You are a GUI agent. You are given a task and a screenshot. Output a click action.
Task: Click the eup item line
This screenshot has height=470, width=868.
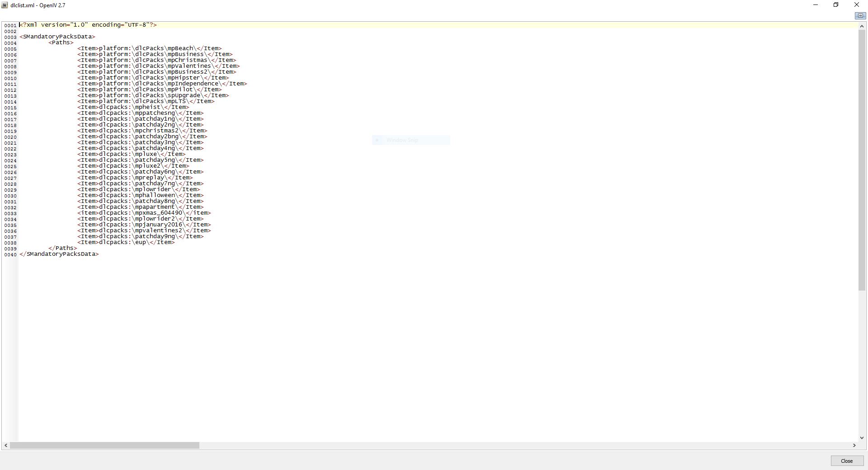(126, 242)
